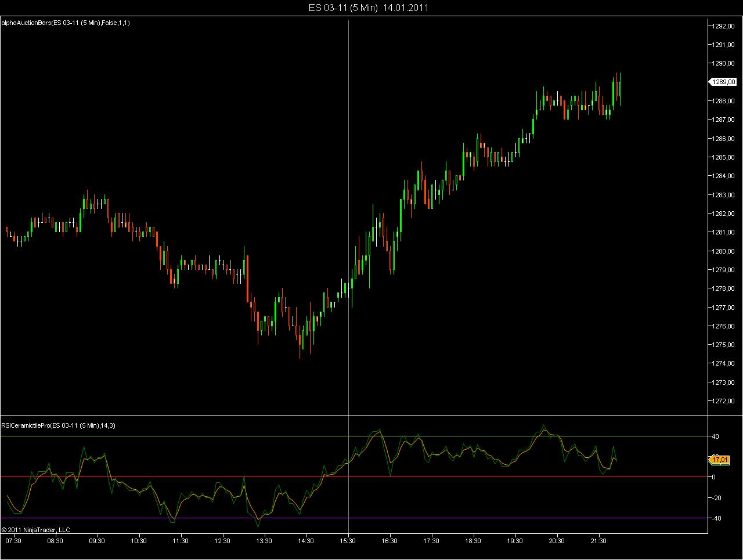743x560 pixels.
Task: Click price axis label 1280,00
Action: (724, 252)
